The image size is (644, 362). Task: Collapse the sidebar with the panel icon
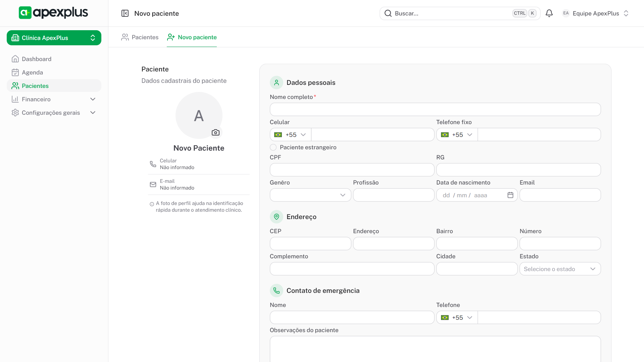(125, 13)
